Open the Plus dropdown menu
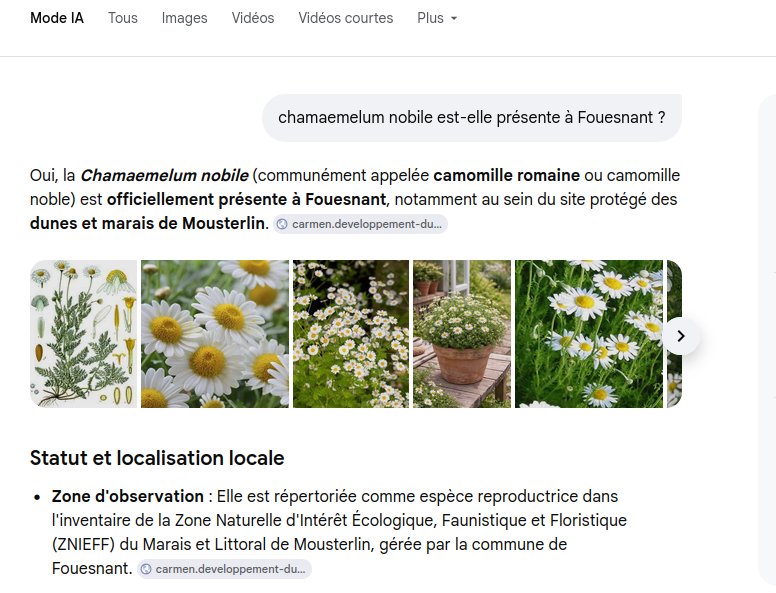The width and height of the screenshot is (776, 593). pyautogui.click(x=437, y=18)
